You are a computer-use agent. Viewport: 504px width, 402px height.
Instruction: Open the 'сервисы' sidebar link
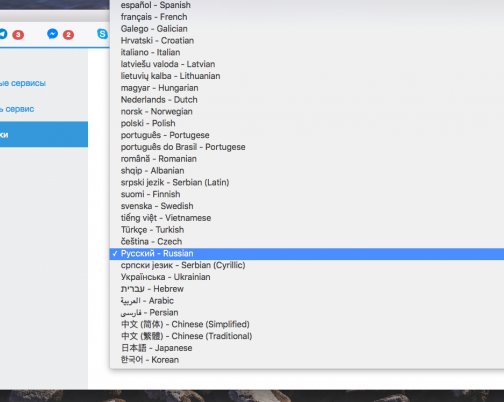pos(23,83)
